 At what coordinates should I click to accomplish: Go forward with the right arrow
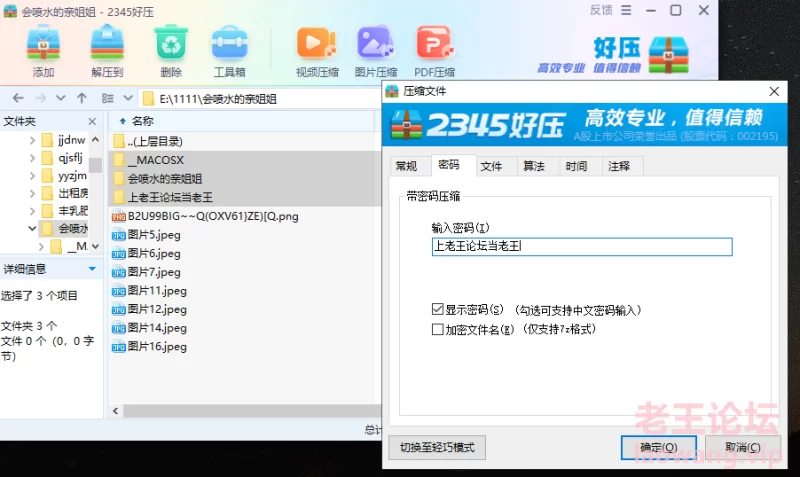pos(41,98)
